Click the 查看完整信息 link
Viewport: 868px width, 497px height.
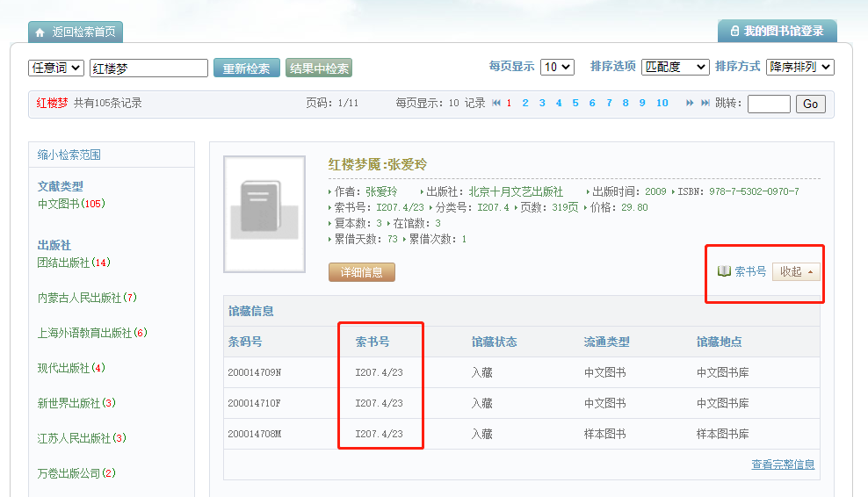(783, 465)
